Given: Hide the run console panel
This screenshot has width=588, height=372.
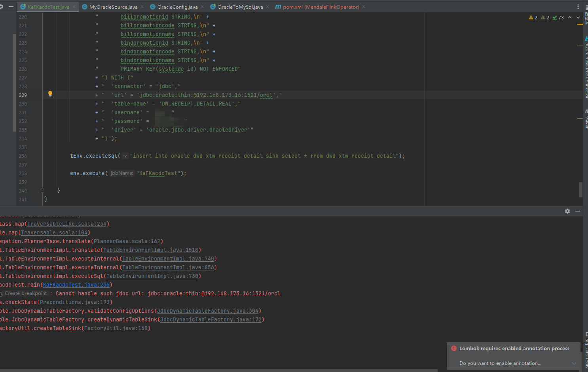Looking at the screenshot, I should (x=578, y=211).
